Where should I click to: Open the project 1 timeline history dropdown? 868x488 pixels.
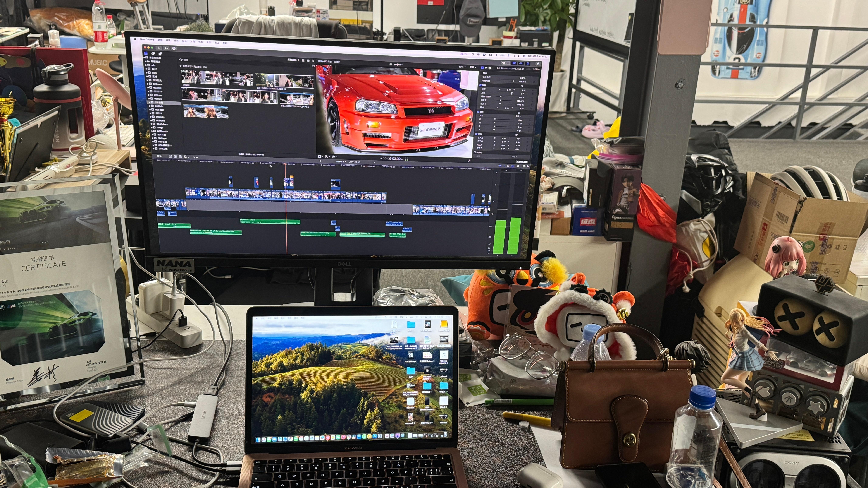coord(341,162)
